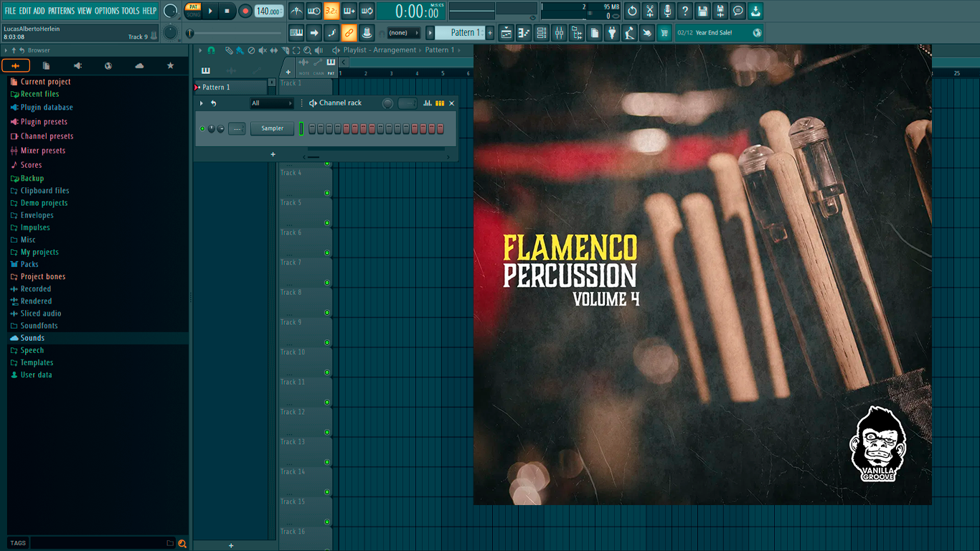Open the Piano roll view icon
This screenshot has width=980, height=551.
[524, 32]
